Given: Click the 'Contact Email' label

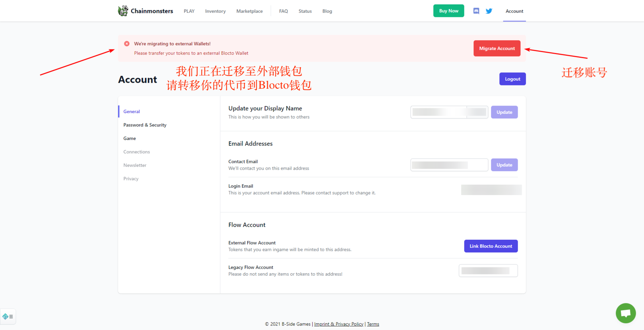Looking at the screenshot, I should pyautogui.click(x=243, y=162).
